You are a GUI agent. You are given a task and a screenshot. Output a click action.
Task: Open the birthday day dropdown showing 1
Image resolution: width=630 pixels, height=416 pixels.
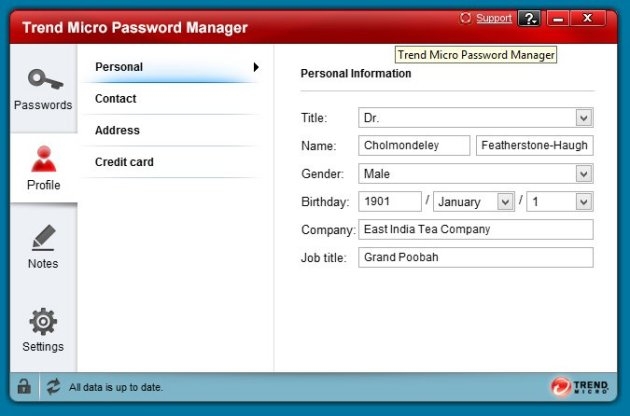[560, 201]
